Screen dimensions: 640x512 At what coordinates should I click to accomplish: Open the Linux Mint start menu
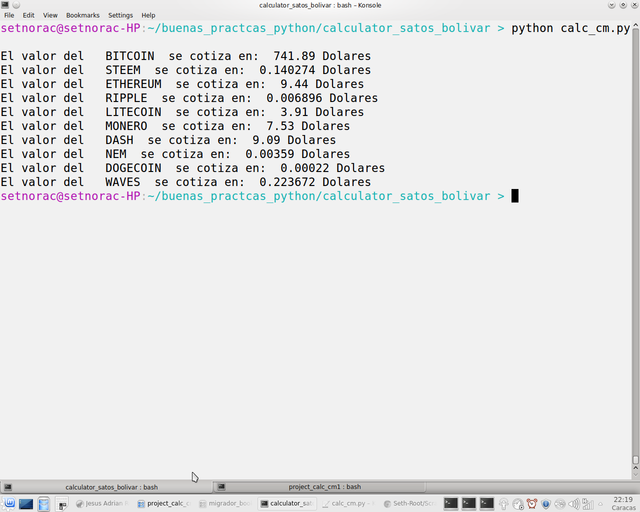pos(9,503)
